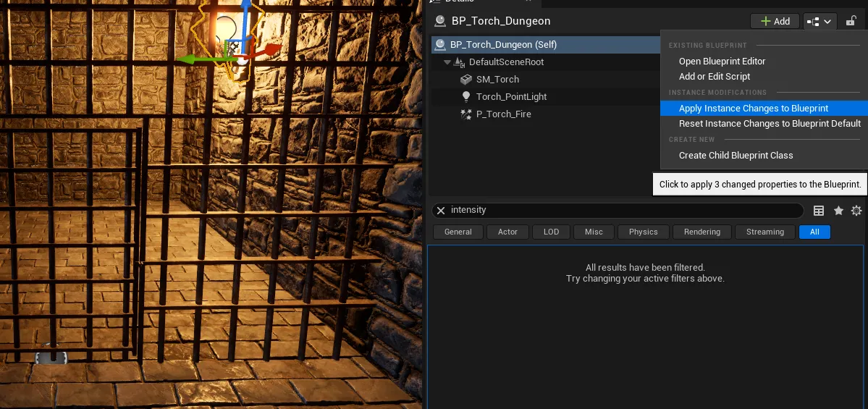Select the Actor filter
This screenshot has width=868, height=409.
pyautogui.click(x=507, y=232)
